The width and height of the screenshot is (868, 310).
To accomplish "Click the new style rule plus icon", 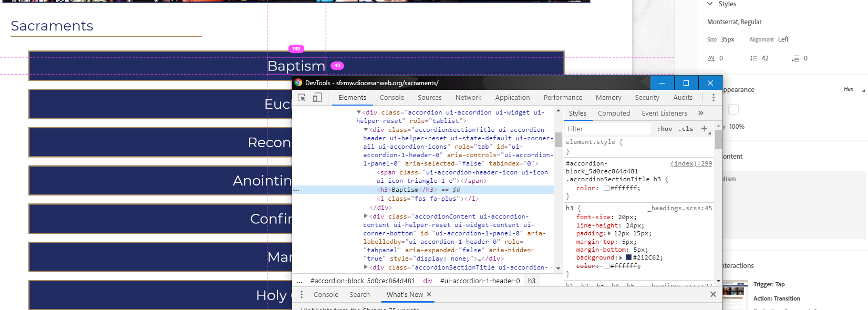I will (x=705, y=129).
